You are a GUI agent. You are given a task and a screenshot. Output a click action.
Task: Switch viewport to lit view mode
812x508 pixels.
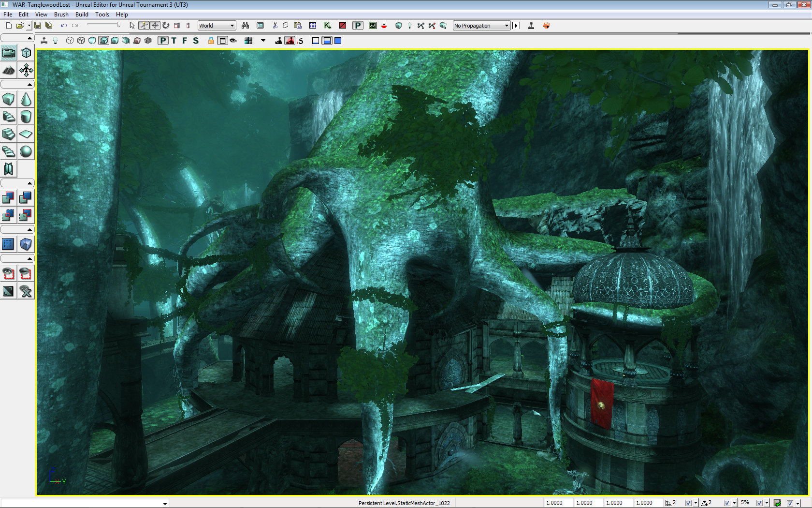(103, 41)
